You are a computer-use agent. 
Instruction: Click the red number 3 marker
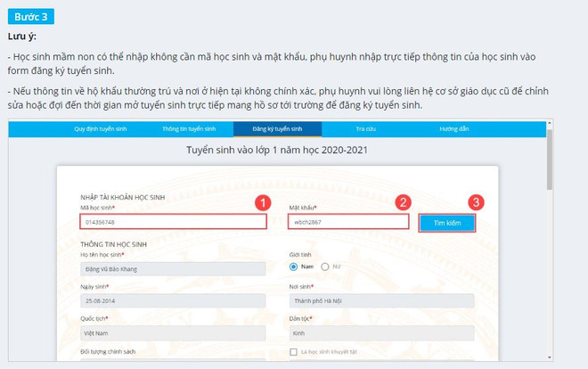pyautogui.click(x=478, y=202)
